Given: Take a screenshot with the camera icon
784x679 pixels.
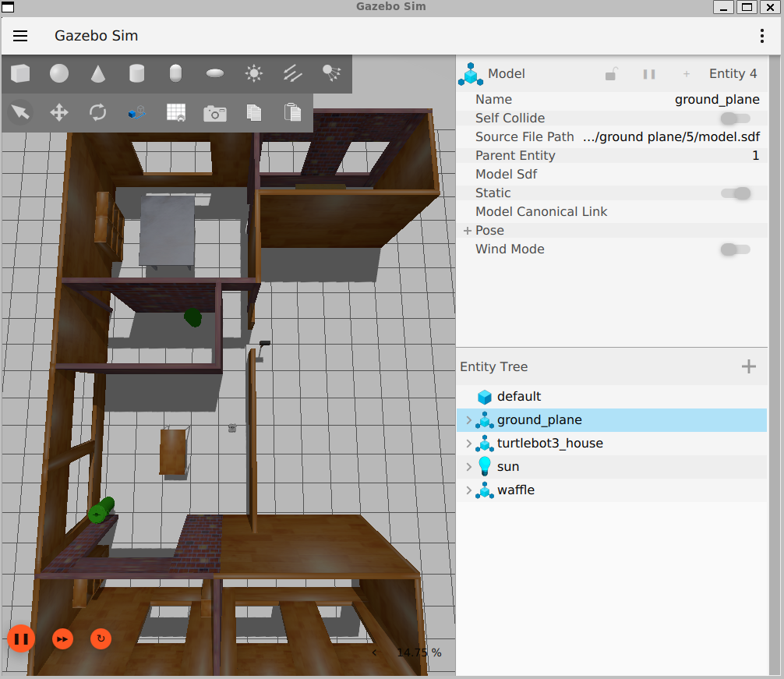Looking at the screenshot, I should click(x=215, y=113).
